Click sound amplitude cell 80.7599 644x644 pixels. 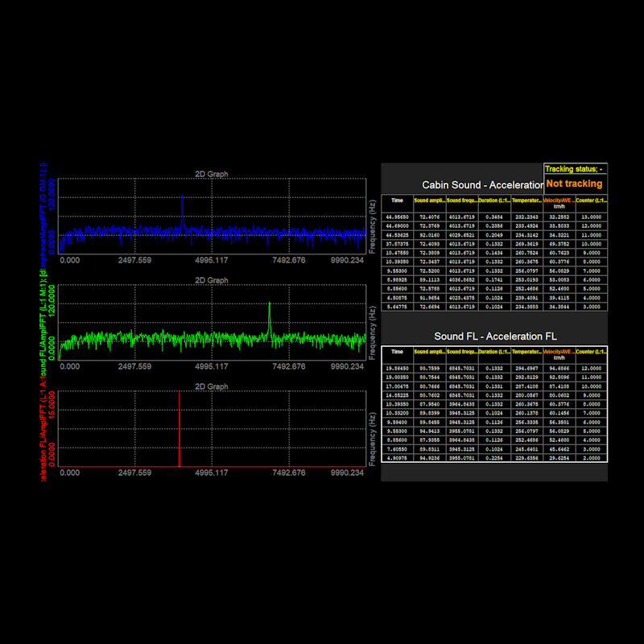coord(430,369)
